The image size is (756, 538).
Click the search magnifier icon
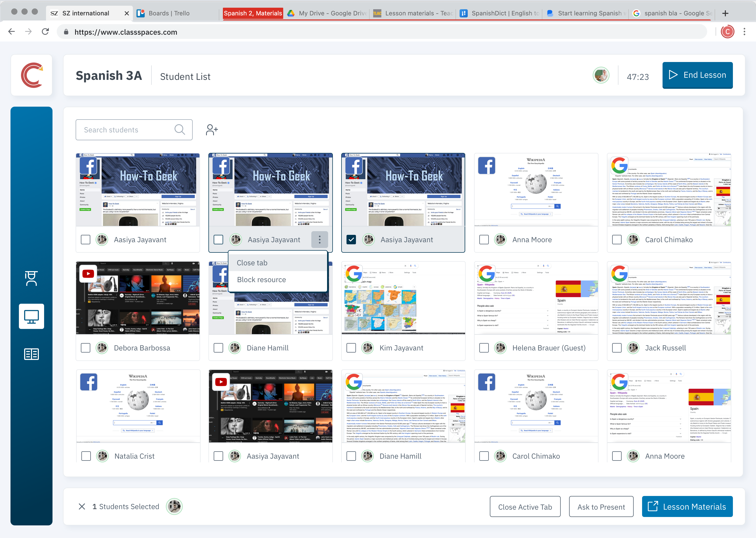click(180, 130)
